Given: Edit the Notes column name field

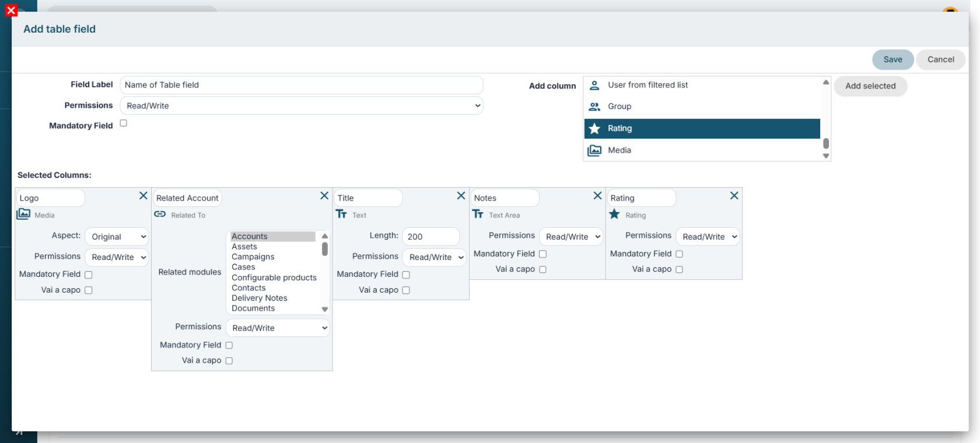Looking at the screenshot, I should pos(505,198).
